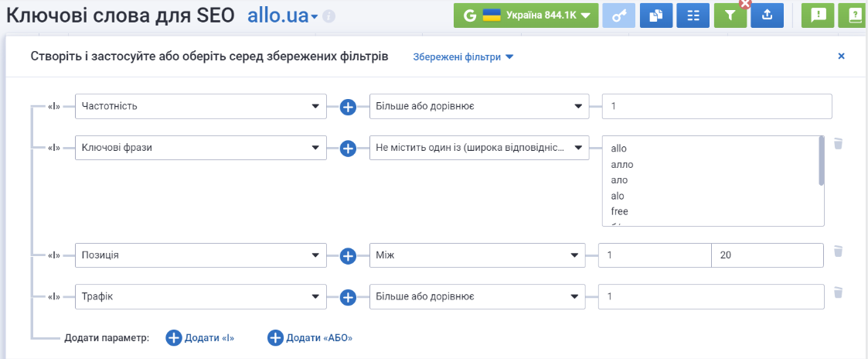This screenshot has width=868, height=359.
Task: Click the 'allo' keyword in list
Action: (x=618, y=149)
